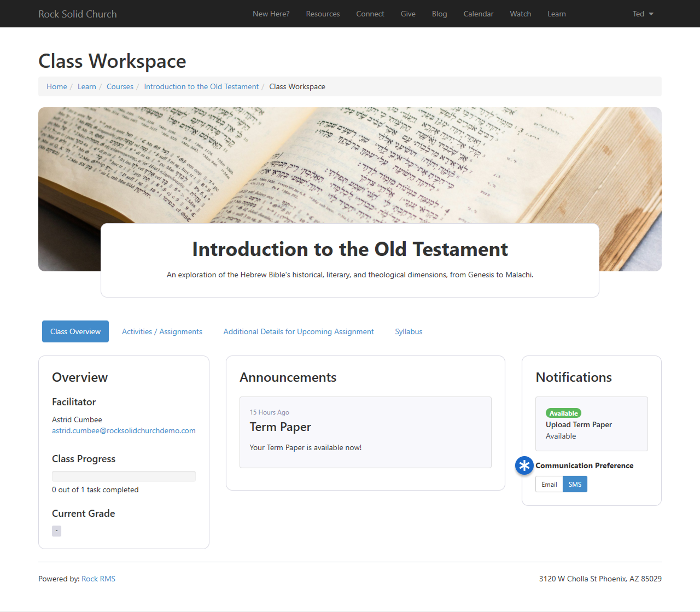
Task: Click the Class Progress bar
Action: coord(124,476)
